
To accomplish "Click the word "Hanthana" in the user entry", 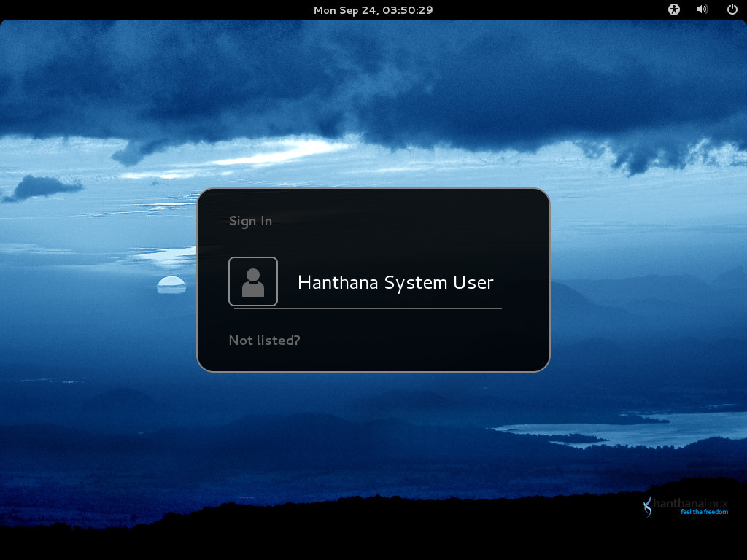I will [338, 282].
